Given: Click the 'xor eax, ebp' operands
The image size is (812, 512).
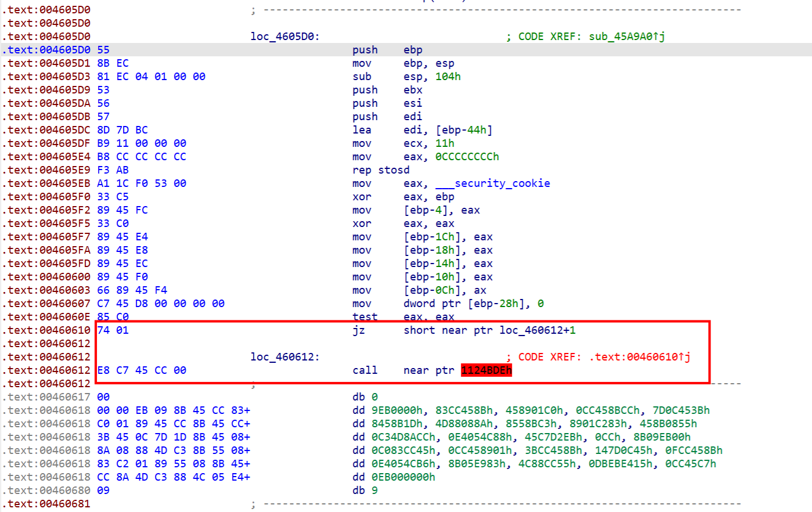Looking at the screenshot, I should tap(429, 197).
